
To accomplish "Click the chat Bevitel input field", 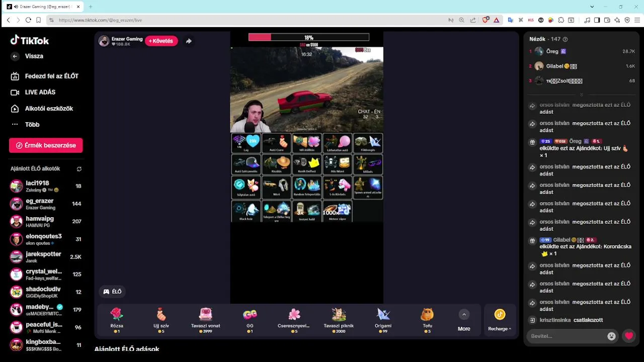I will click(x=567, y=336).
